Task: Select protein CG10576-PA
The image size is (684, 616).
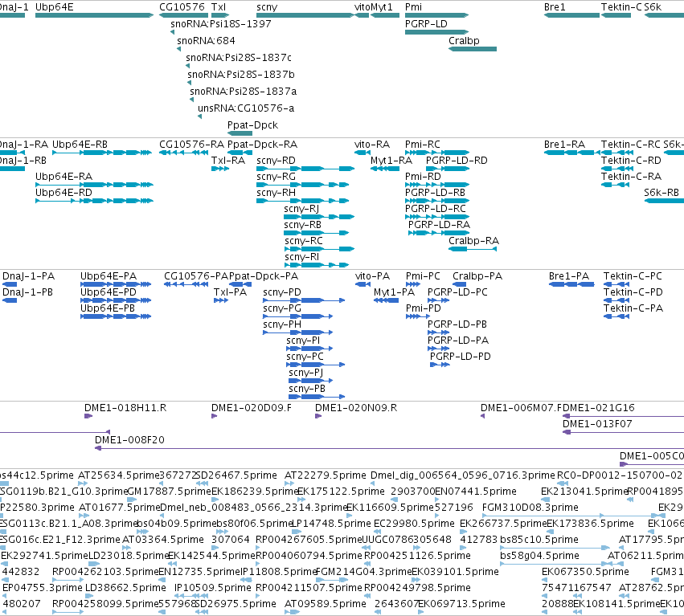Action: [186, 284]
